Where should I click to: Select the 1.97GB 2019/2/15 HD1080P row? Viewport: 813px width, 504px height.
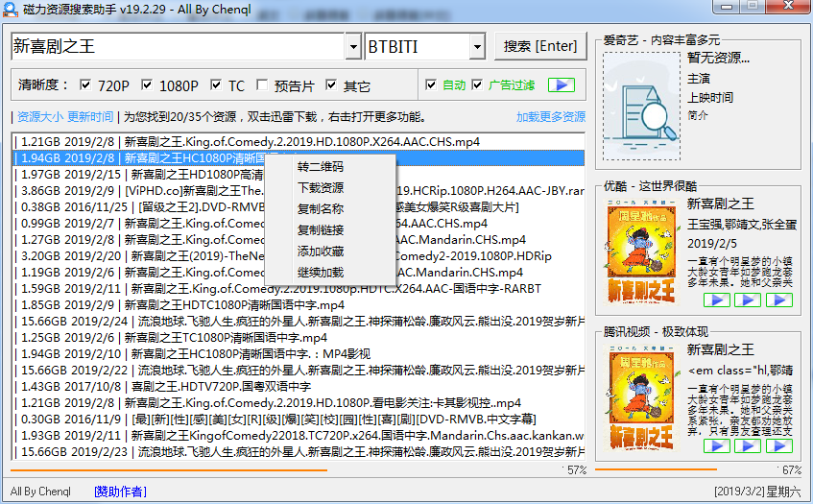click(x=299, y=174)
